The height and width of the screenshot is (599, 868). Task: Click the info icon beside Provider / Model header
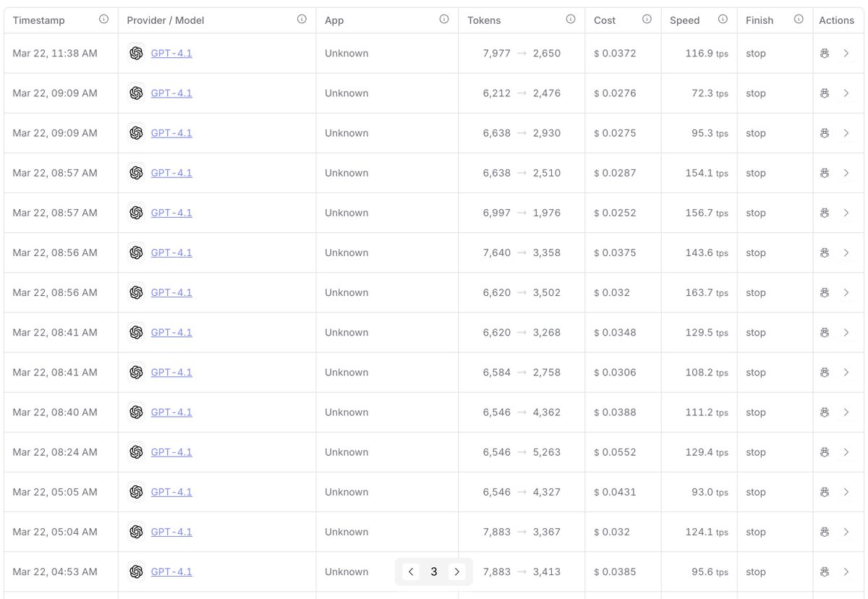click(302, 20)
